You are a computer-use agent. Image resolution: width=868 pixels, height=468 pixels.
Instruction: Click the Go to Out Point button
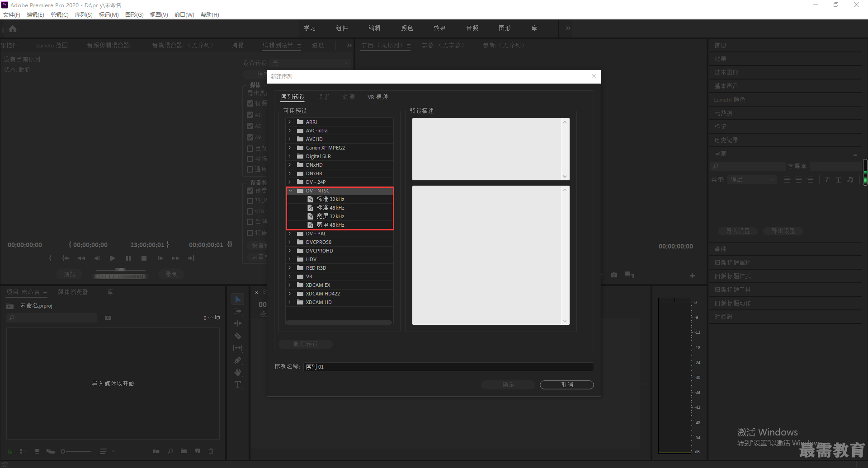[x=191, y=258]
